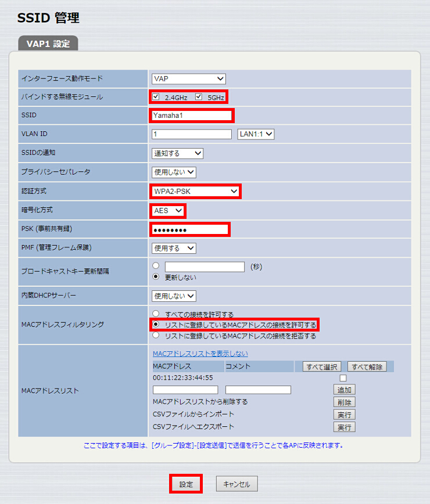Click 実行 for CSVファイルからインポート
This screenshot has width=430, height=504.
point(345,415)
